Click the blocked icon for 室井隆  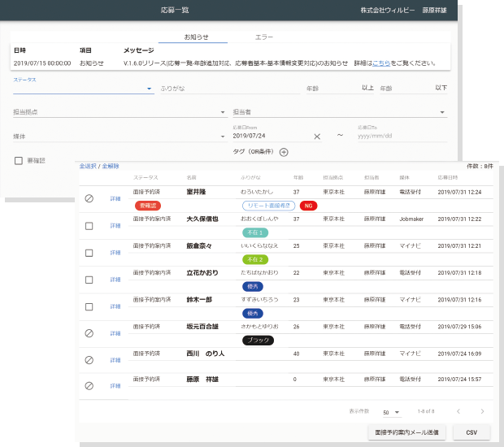coord(89,198)
